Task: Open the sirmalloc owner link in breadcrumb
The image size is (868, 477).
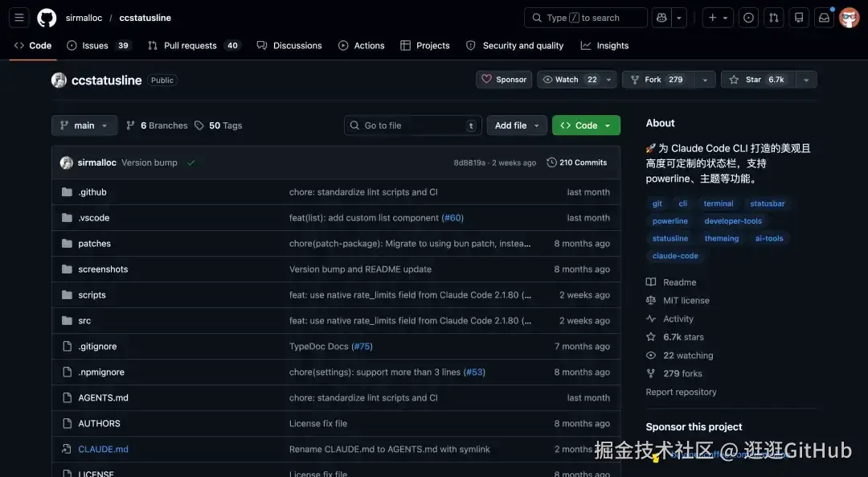Action: click(84, 18)
